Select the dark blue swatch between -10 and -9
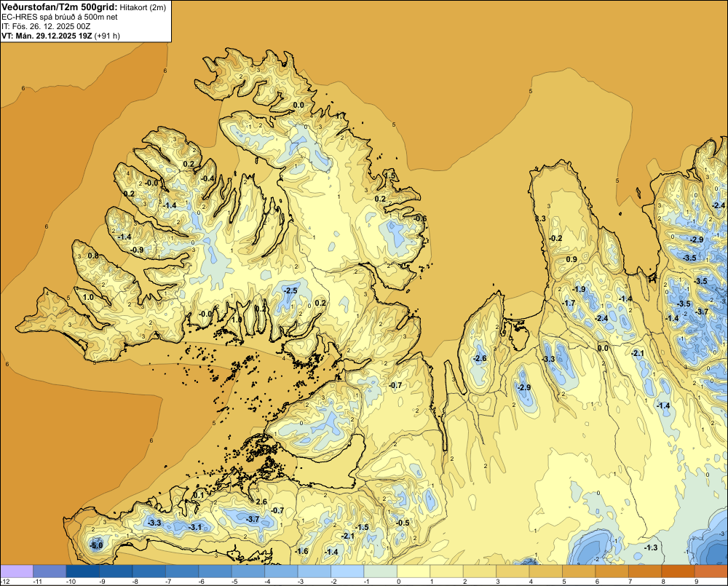 [x=83, y=571]
